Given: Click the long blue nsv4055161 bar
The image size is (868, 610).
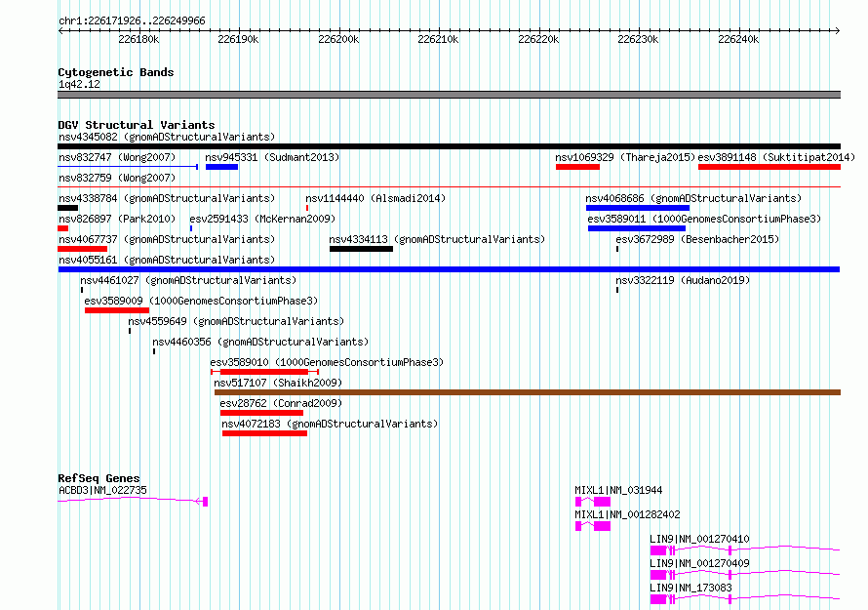Looking at the screenshot, I should coord(449,269).
